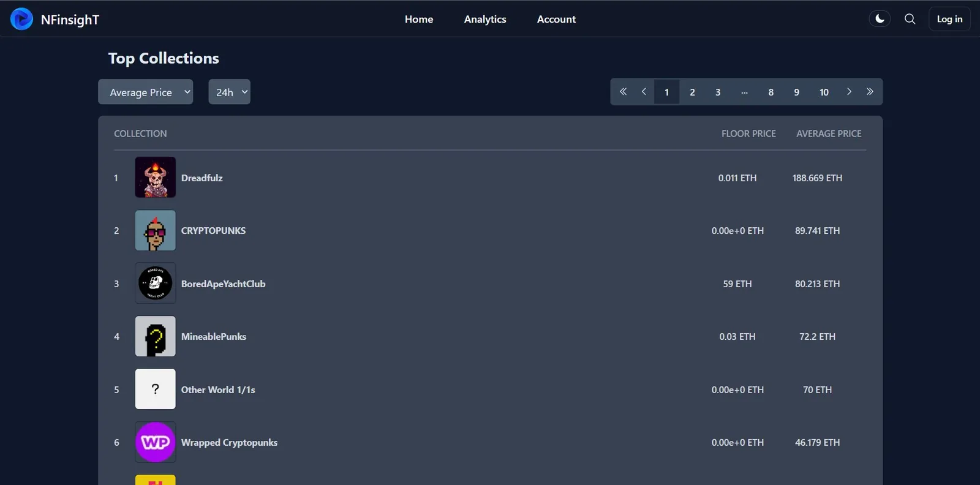Viewport: 980px width, 485px height.
Task: Click the Wrapped Cryptopunks floor price value
Action: coord(737,443)
